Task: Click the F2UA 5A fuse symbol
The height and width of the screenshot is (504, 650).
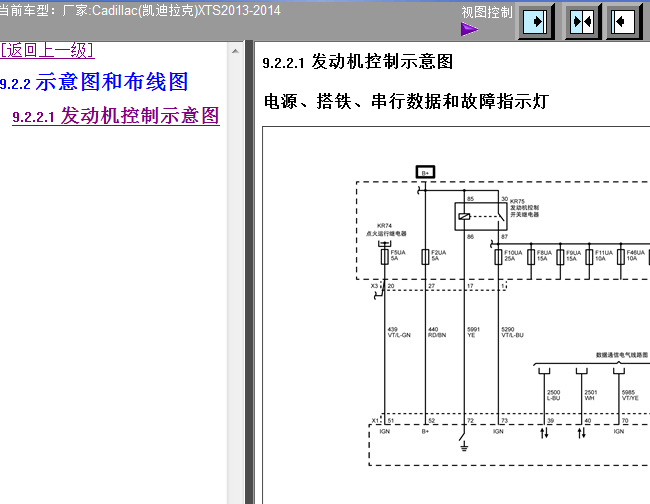Action: coord(425,257)
